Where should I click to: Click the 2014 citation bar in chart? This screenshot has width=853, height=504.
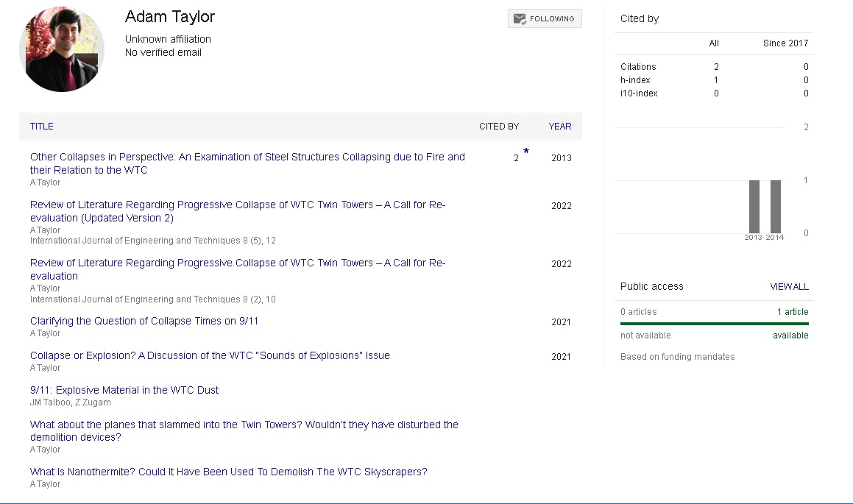pos(776,207)
